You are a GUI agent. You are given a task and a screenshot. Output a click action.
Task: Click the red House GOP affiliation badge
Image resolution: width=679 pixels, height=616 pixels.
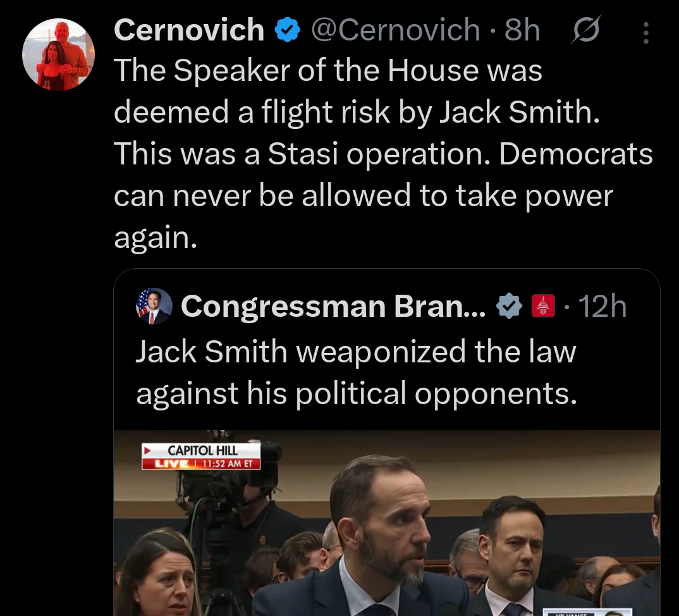pyautogui.click(x=543, y=306)
